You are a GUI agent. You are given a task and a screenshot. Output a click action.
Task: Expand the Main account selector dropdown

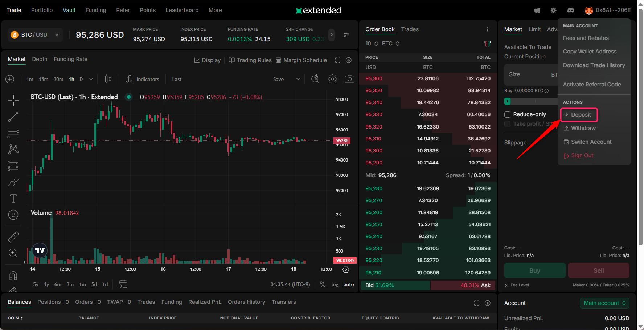(x=604, y=303)
